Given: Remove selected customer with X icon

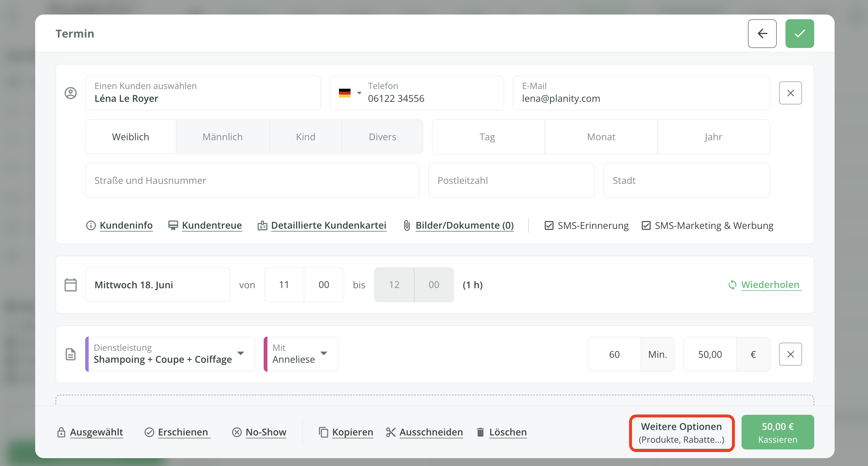Looking at the screenshot, I should pyautogui.click(x=790, y=93).
